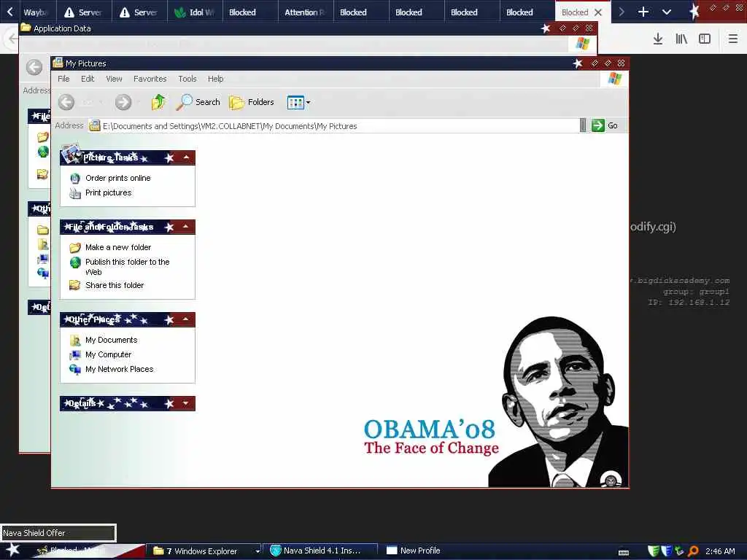This screenshot has height=560, width=747.
Task: Click the blue shield tray icon
Action: [667, 551]
